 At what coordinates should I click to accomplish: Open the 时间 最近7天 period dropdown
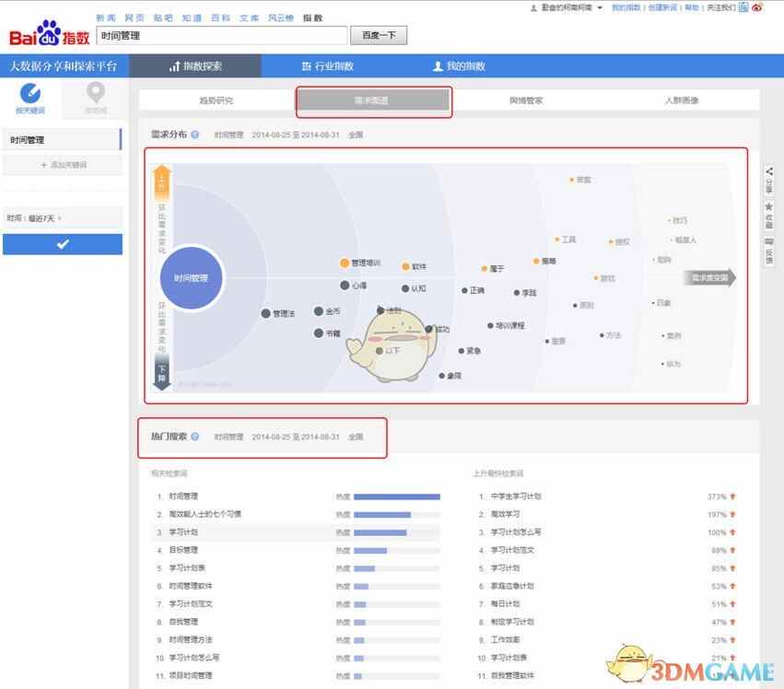pyautogui.click(x=63, y=218)
